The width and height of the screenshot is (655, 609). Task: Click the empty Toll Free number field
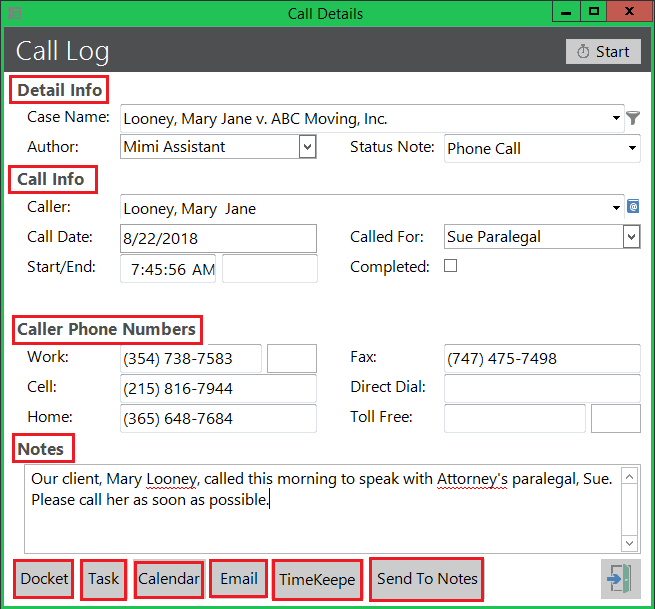(515, 418)
